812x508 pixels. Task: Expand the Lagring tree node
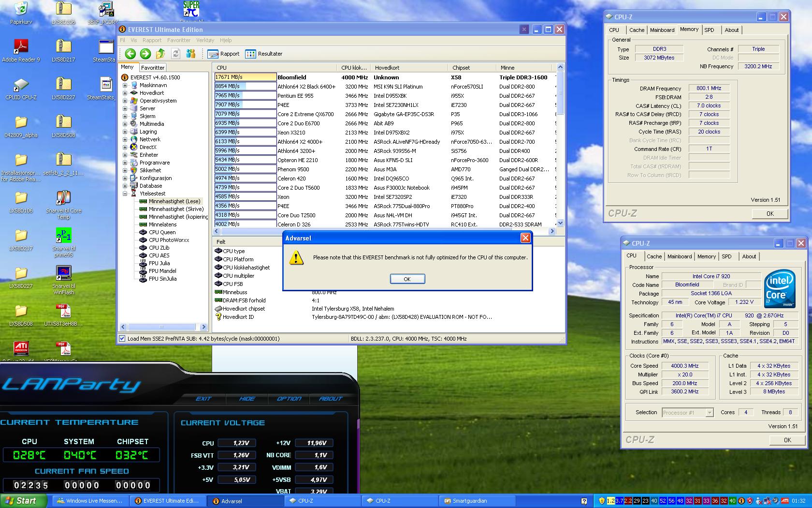point(125,132)
